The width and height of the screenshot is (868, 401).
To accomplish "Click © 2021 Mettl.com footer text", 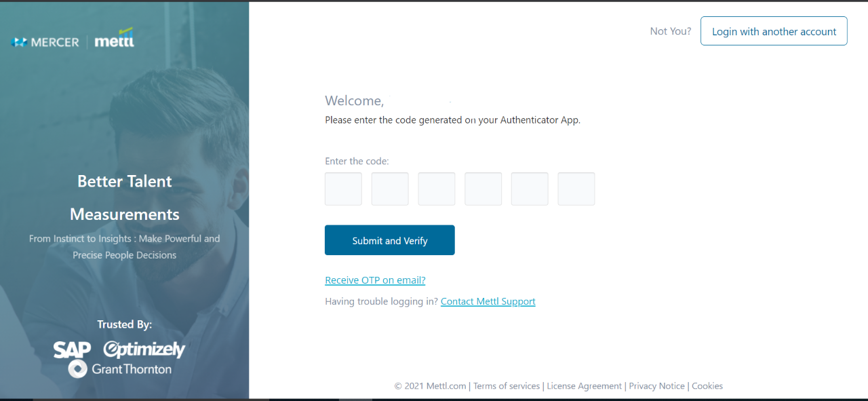I will coord(431,386).
